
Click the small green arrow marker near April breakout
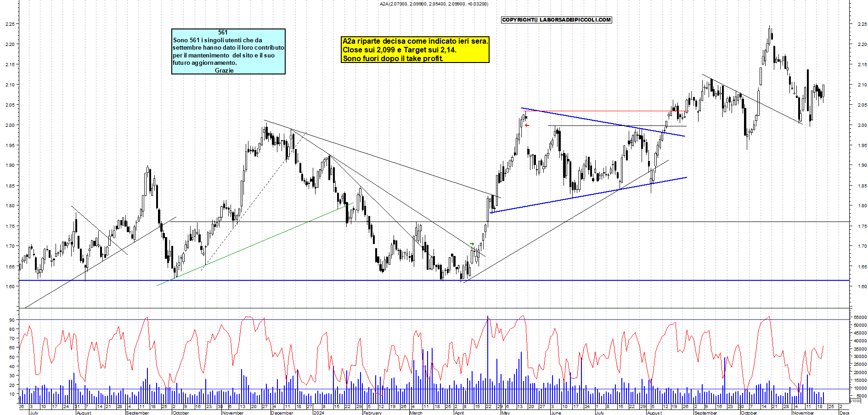[472, 244]
